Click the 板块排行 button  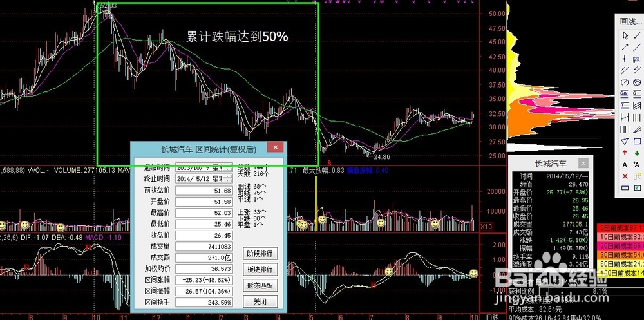(x=260, y=270)
